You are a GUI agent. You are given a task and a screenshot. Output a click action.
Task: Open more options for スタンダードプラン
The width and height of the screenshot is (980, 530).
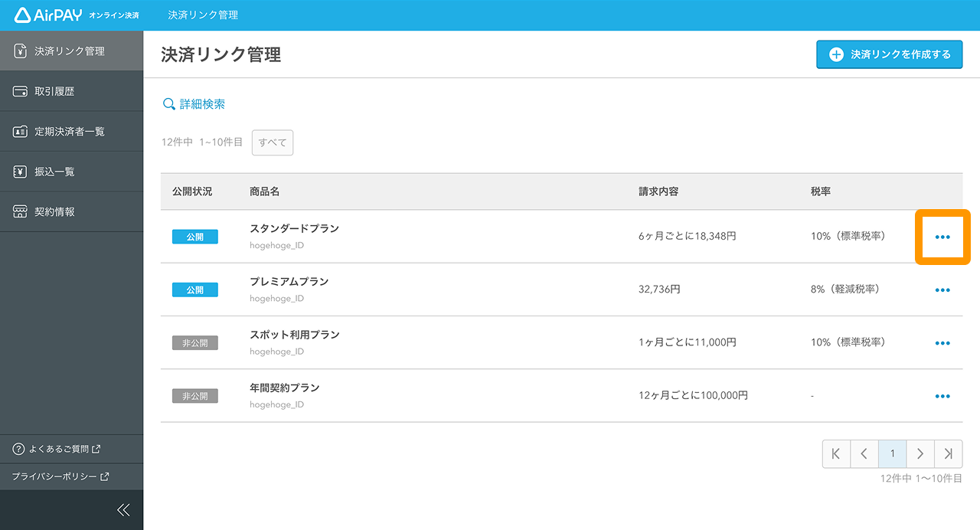[942, 237]
